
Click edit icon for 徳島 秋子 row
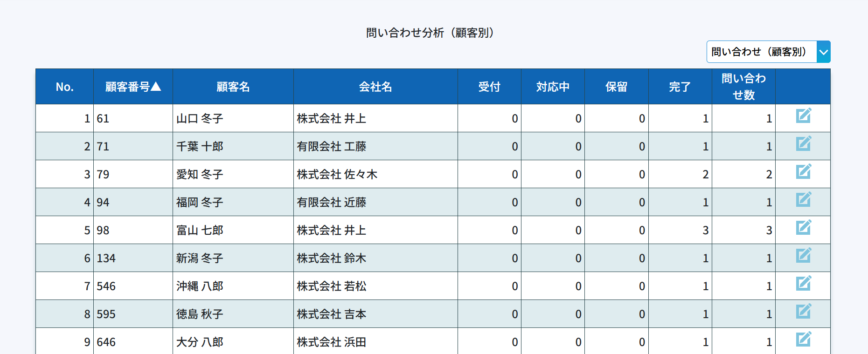pyautogui.click(x=803, y=311)
